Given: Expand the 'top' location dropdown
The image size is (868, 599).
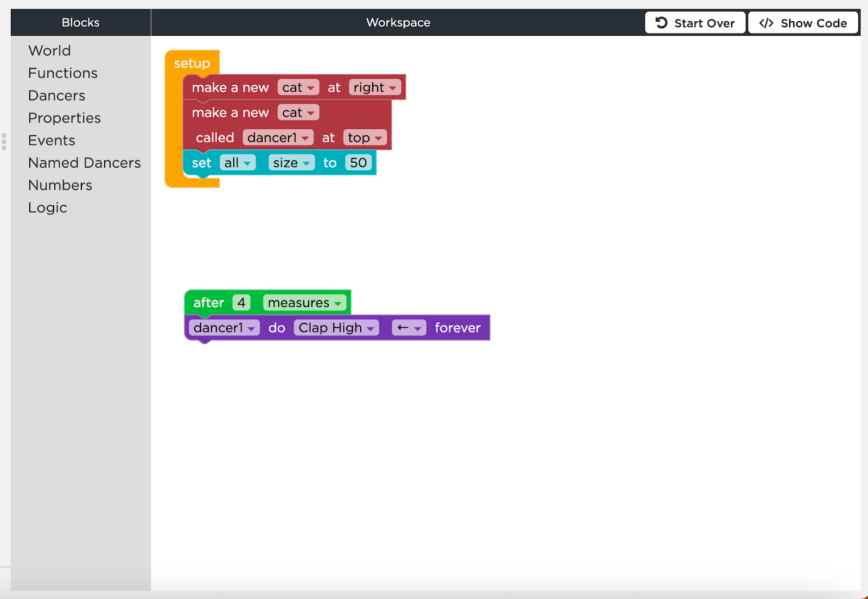Looking at the screenshot, I should (x=365, y=138).
